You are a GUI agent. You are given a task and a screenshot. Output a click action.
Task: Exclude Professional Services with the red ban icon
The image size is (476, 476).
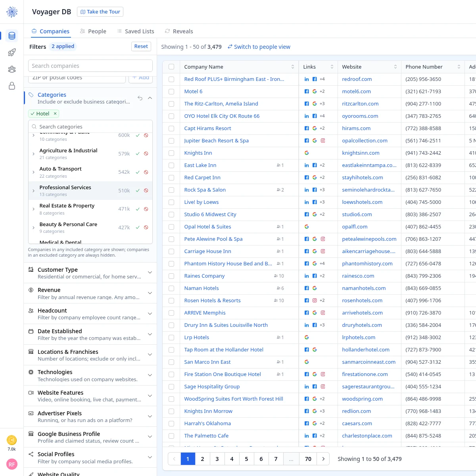pyautogui.click(x=146, y=191)
